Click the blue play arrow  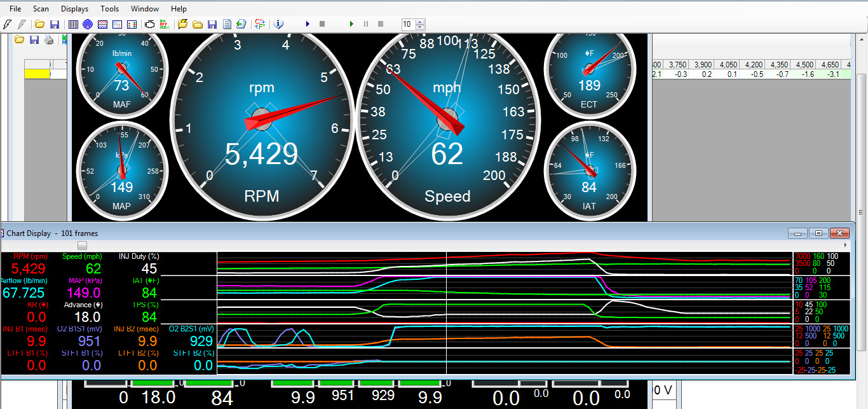[308, 24]
